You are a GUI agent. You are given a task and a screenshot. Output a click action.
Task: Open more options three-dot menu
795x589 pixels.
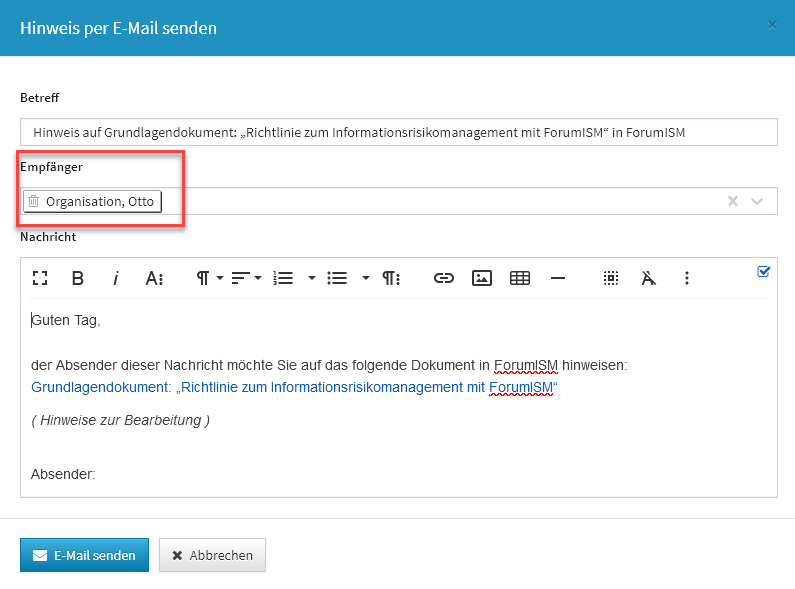[686, 278]
